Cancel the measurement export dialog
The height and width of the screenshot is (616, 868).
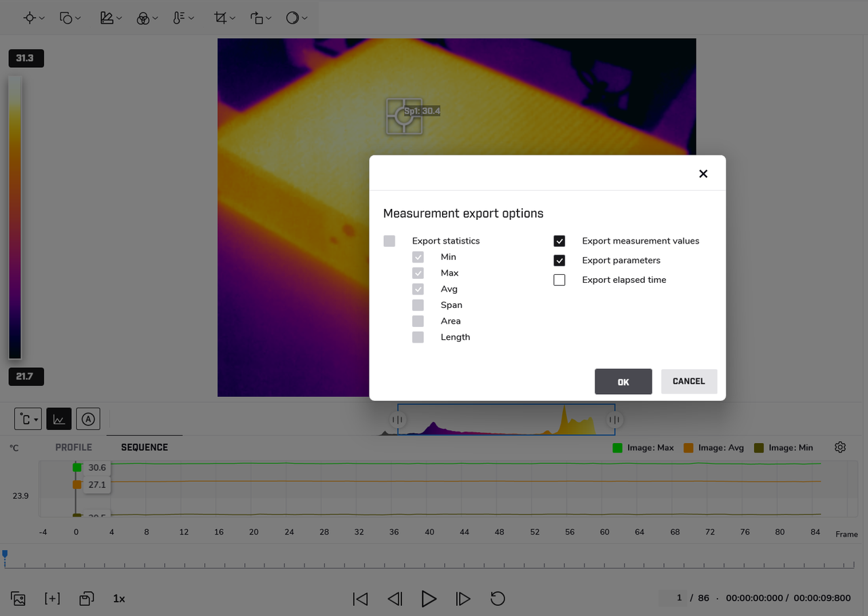click(x=688, y=381)
